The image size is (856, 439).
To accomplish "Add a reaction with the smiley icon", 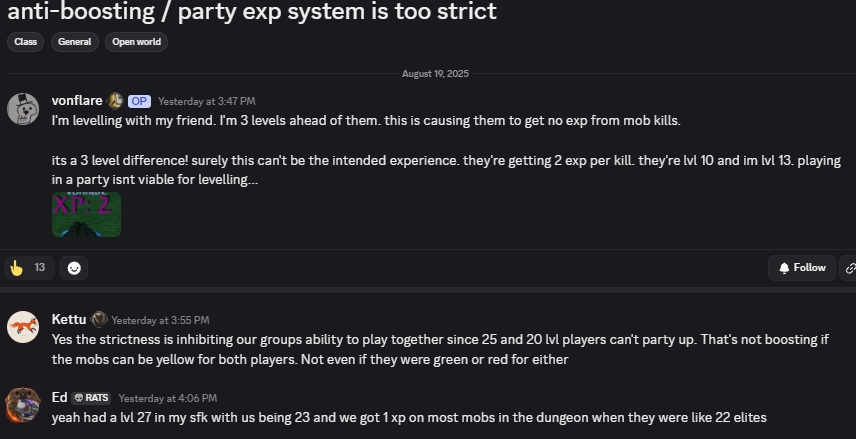I will (74, 268).
